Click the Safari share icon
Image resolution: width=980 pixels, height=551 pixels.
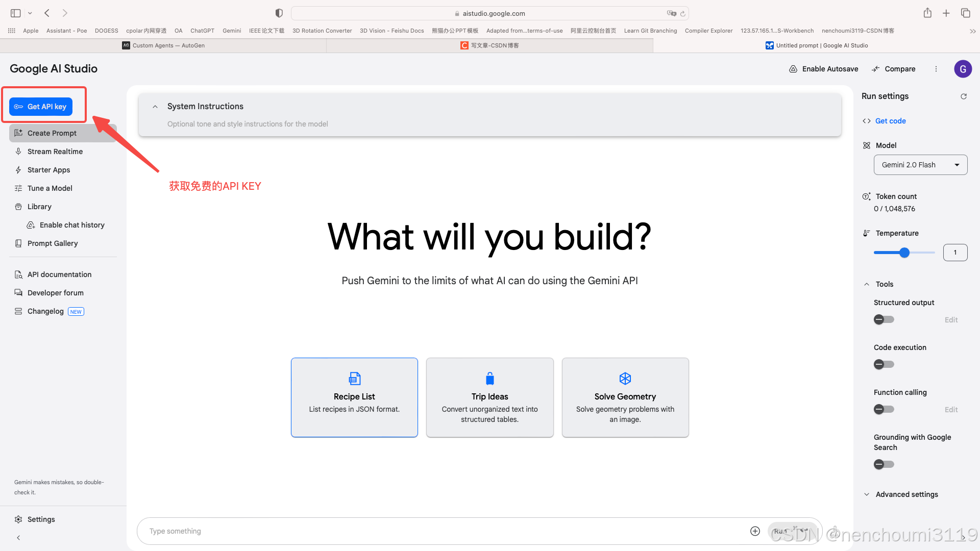927,13
